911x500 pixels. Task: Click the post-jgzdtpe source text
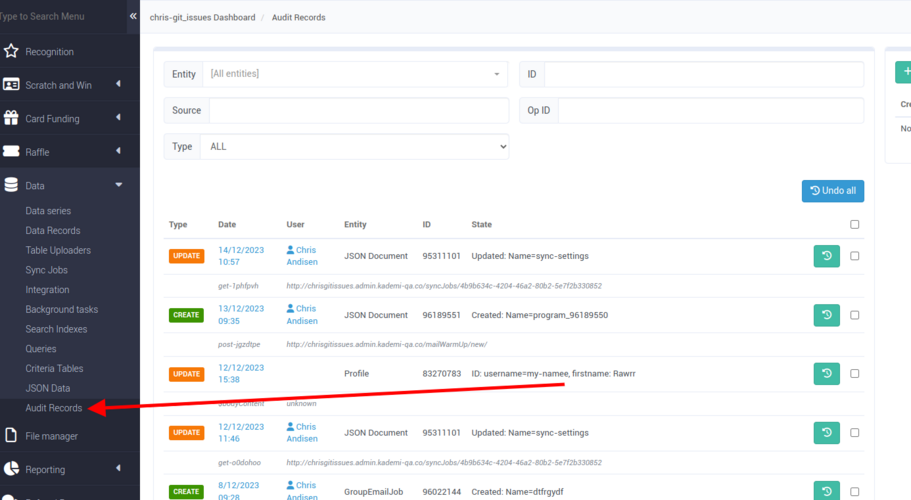pyautogui.click(x=239, y=344)
